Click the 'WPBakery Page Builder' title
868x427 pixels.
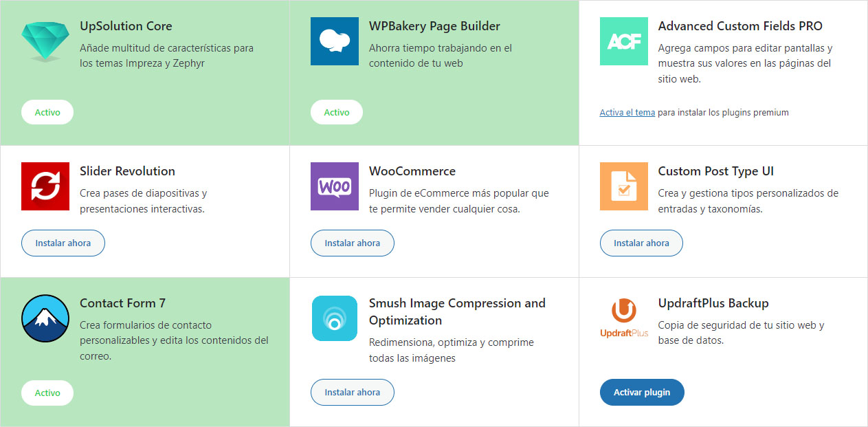(x=434, y=26)
